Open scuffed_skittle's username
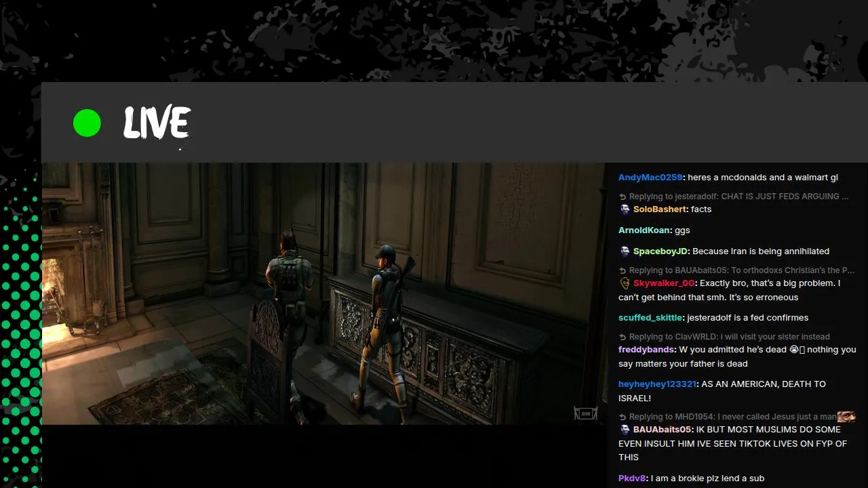The width and height of the screenshot is (868, 488). click(651, 318)
